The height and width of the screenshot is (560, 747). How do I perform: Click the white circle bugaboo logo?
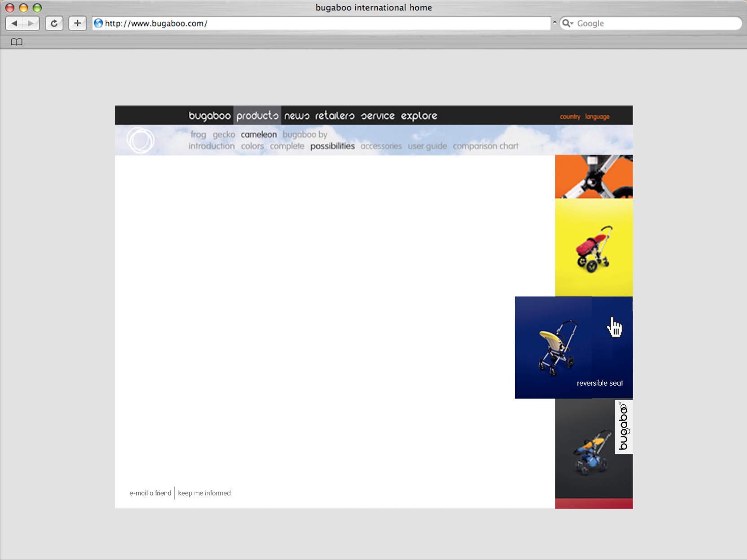point(140,140)
